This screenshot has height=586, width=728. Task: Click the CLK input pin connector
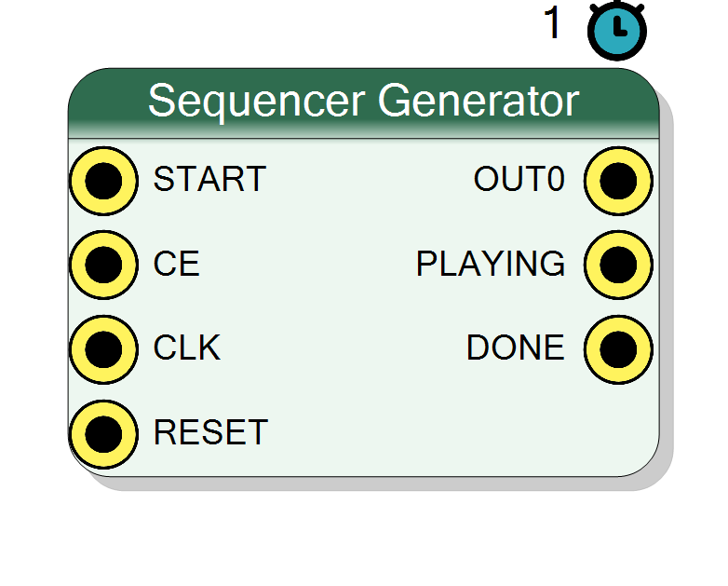(x=103, y=349)
